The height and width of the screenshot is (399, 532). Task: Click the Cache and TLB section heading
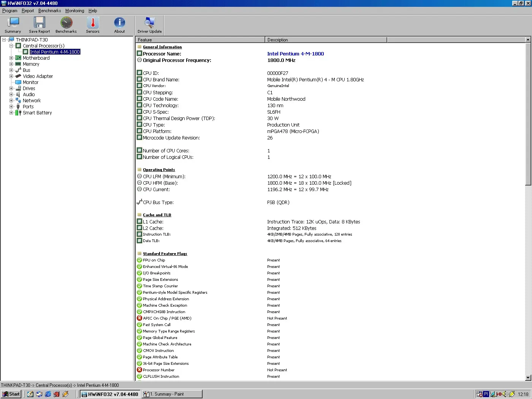157,215
